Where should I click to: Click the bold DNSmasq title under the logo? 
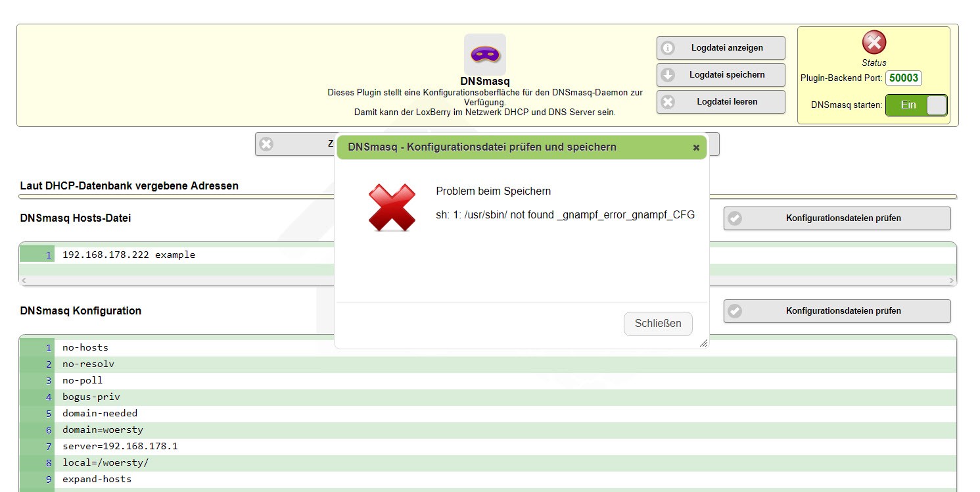[485, 82]
